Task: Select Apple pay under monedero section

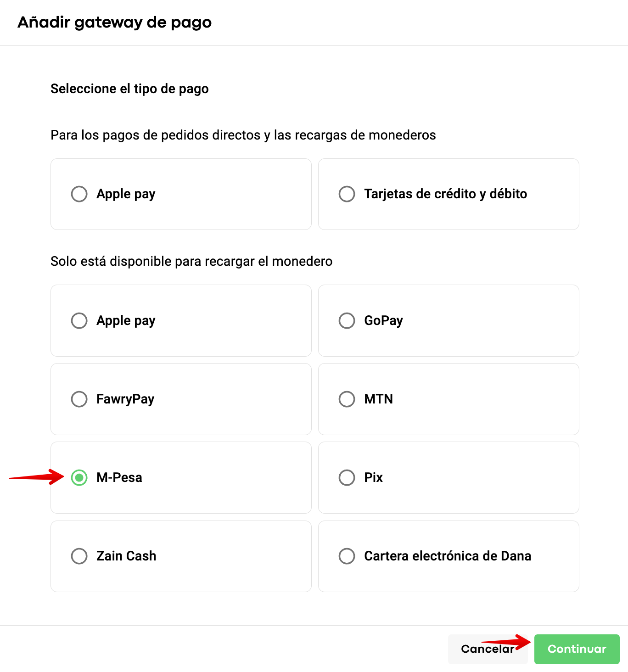Action: [x=79, y=320]
